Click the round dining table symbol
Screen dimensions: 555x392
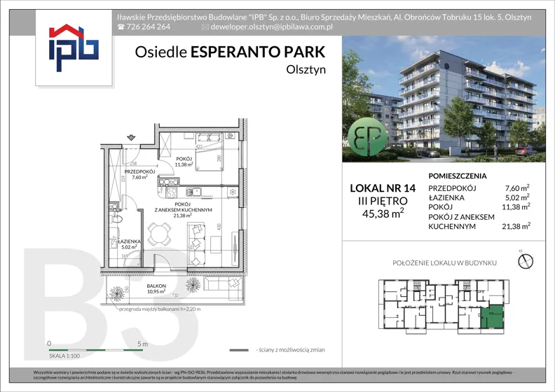coord(159,234)
